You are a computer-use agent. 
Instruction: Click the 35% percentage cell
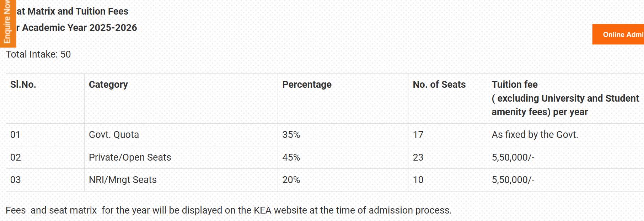291,135
